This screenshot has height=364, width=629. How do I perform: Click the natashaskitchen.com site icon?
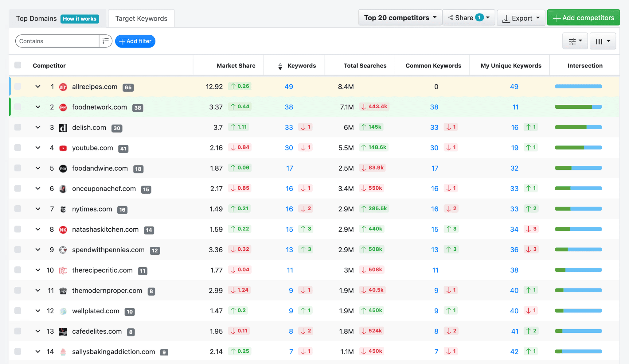pos(63,230)
